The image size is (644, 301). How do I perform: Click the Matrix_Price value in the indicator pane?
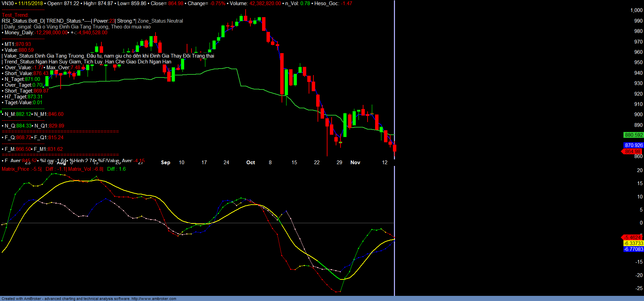point(21,169)
